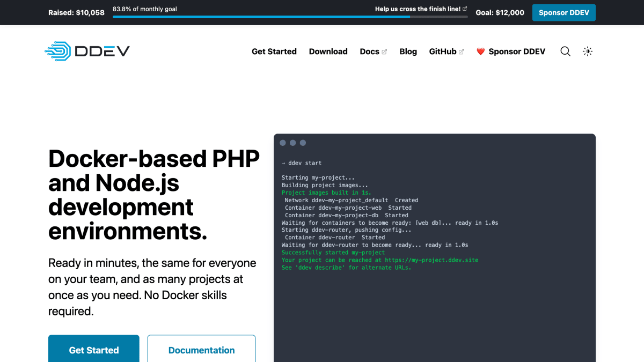Open the search magnifier icon
Viewport: 644px width, 362px height.
[x=565, y=51]
